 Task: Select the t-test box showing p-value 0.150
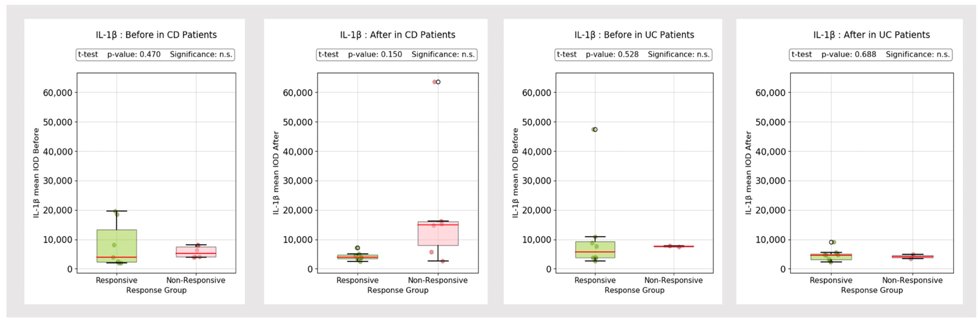click(397, 55)
